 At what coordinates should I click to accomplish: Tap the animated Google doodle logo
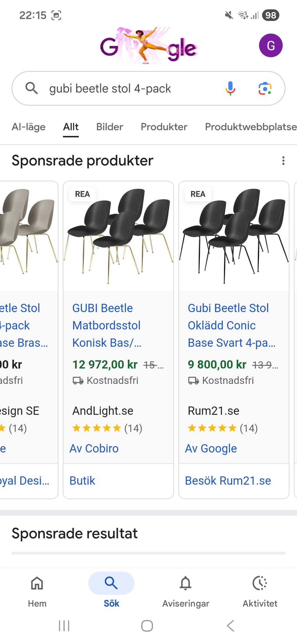click(148, 45)
